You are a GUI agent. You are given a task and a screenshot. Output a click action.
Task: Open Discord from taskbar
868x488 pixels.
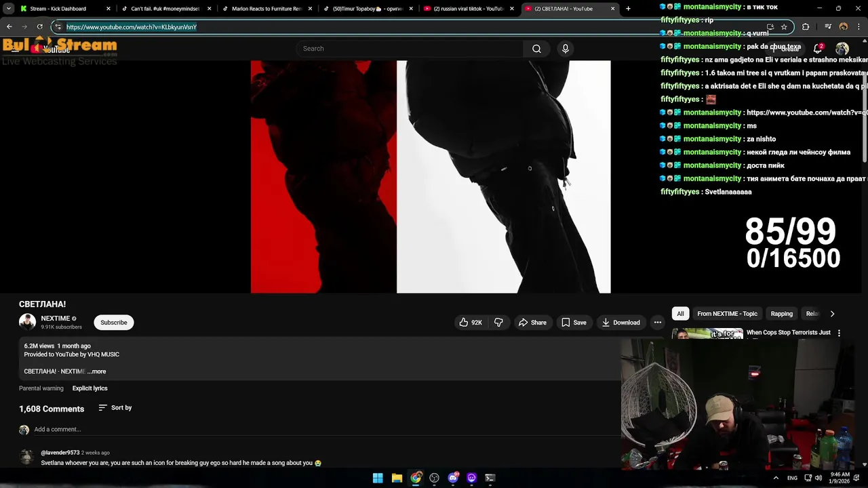point(453,478)
